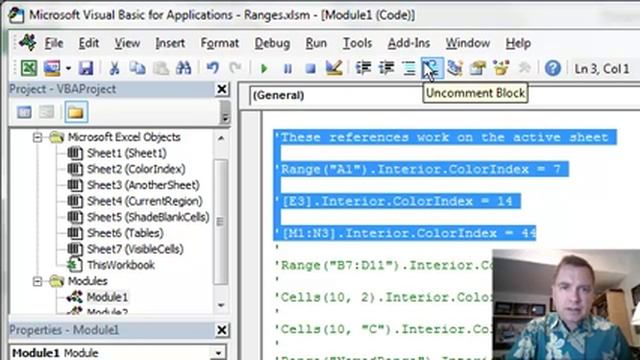Image resolution: width=640 pixels, height=360 pixels.
Task: Run the macro with the green play icon
Action: [264, 69]
